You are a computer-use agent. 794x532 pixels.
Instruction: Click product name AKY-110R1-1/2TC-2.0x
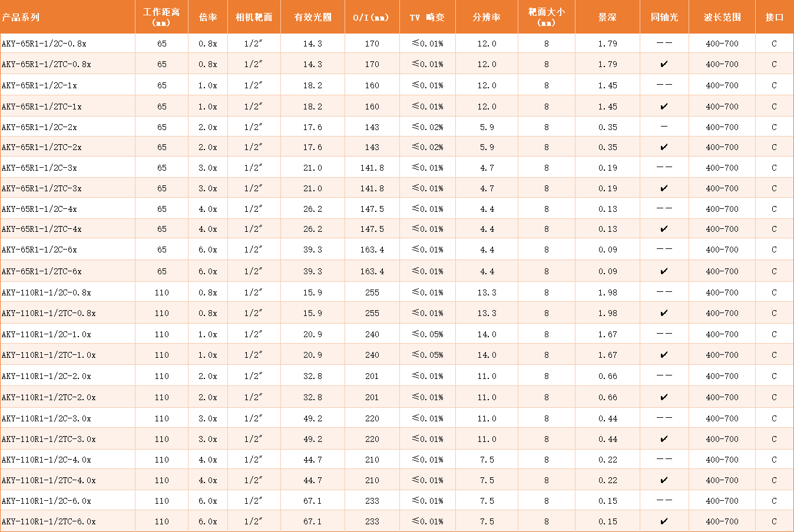(49, 397)
